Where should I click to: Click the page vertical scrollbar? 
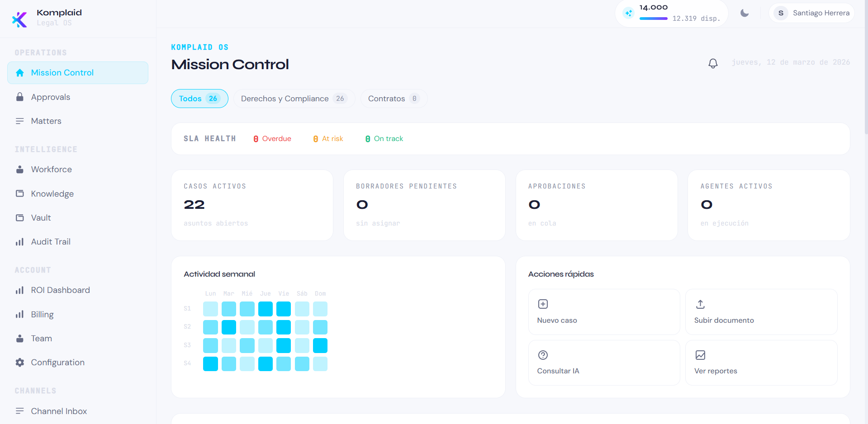[x=866, y=68]
